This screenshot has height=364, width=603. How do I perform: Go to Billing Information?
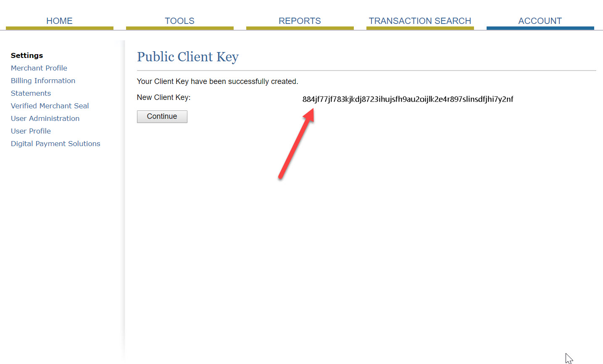tap(43, 81)
